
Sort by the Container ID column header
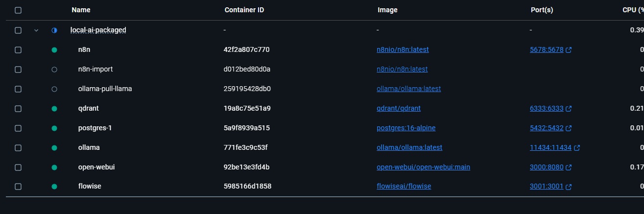[x=244, y=10]
